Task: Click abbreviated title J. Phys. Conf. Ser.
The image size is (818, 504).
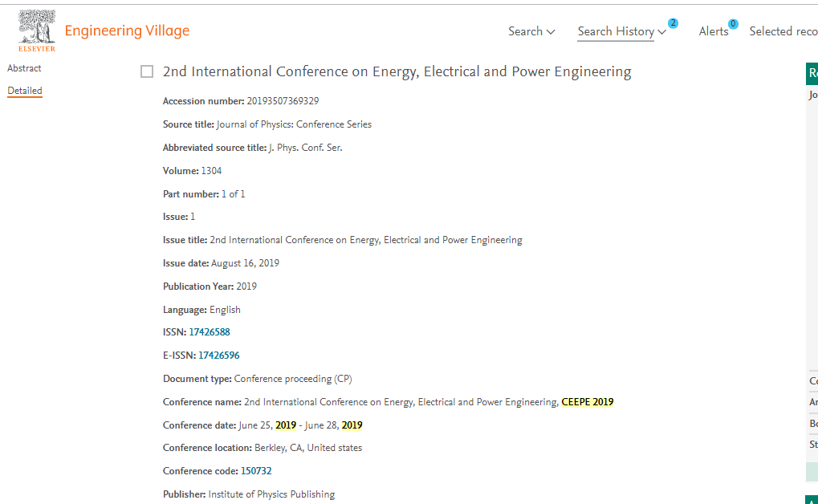Action: pyautogui.click(x=306, y=148)
